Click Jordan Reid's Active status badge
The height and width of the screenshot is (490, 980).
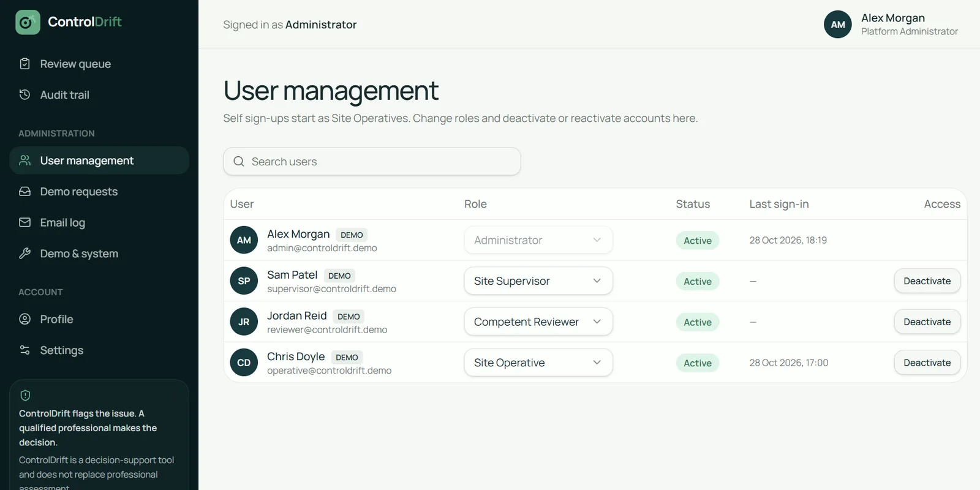point(698,322)
